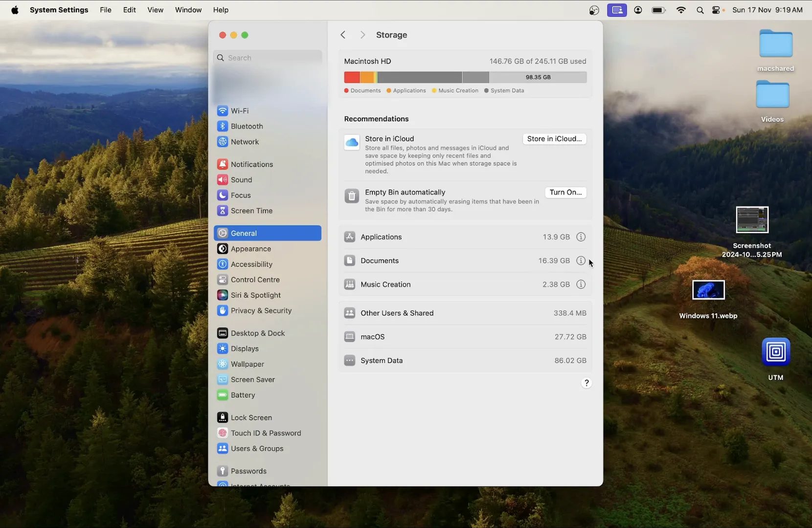Open the Help menu
The image size is (812, 528).
point(221,10)
